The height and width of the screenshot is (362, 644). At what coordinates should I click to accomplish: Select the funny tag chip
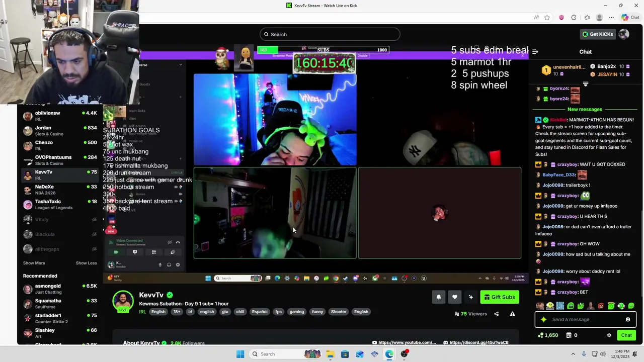pyautogui.click(x=317, y=312)
